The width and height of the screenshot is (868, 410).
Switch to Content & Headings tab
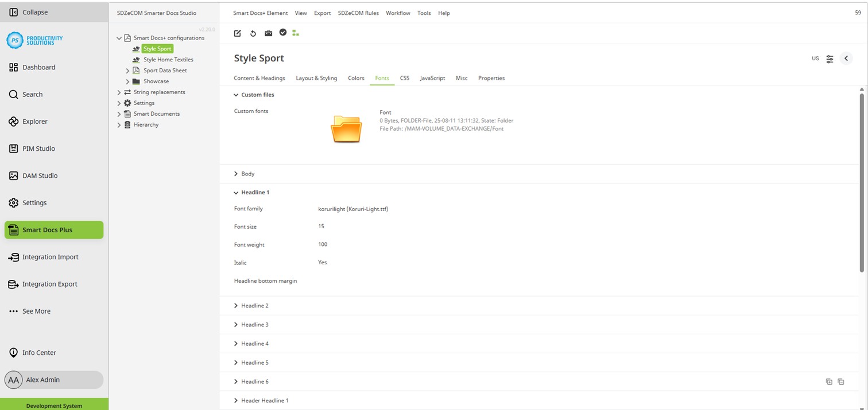(259, 78)
